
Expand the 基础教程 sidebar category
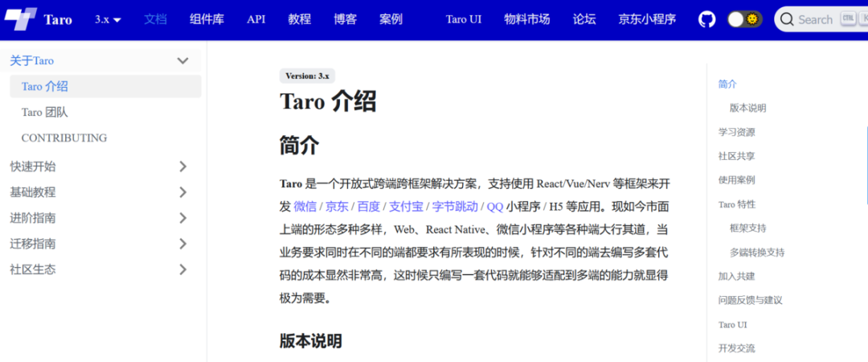pos(182,192)
